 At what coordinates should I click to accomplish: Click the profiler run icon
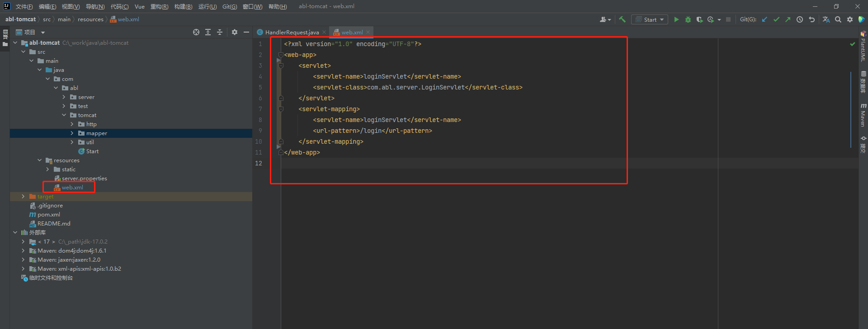pyautogui.click(x=711, y=19)
